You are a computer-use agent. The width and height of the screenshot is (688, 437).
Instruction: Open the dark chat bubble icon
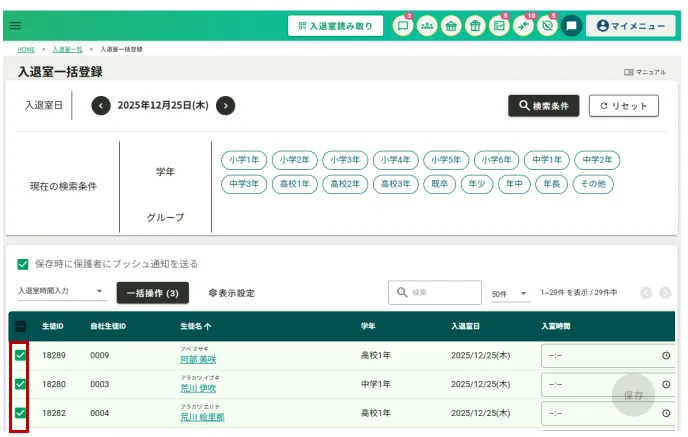(571, 26)
